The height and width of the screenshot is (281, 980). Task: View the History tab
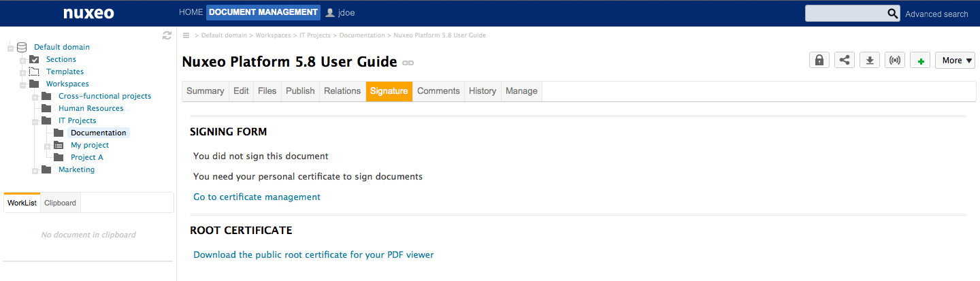(483, 91)
